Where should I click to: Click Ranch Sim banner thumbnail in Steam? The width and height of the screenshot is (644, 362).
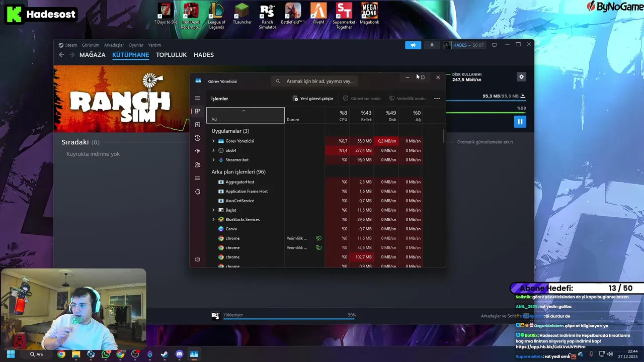click(121, 99)
